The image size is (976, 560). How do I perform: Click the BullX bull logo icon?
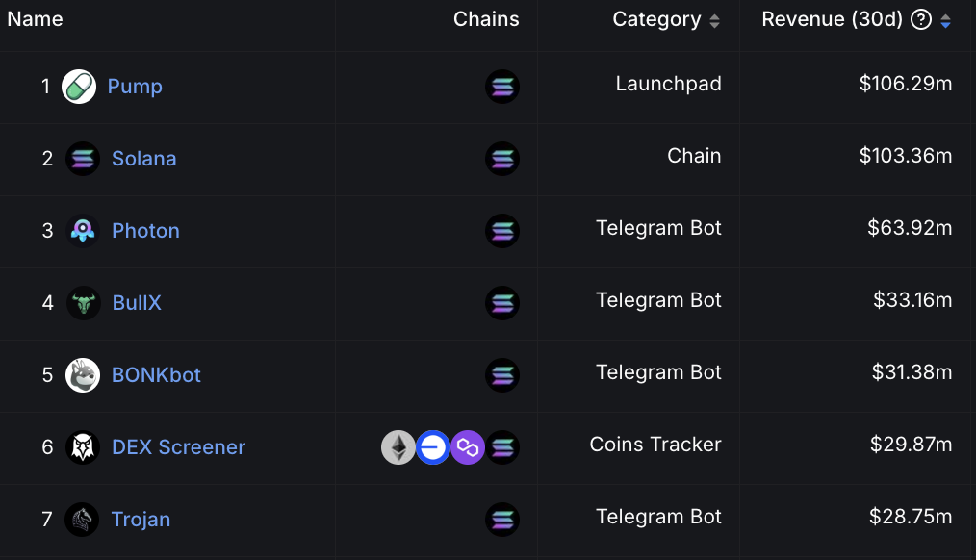coord(83,303)
